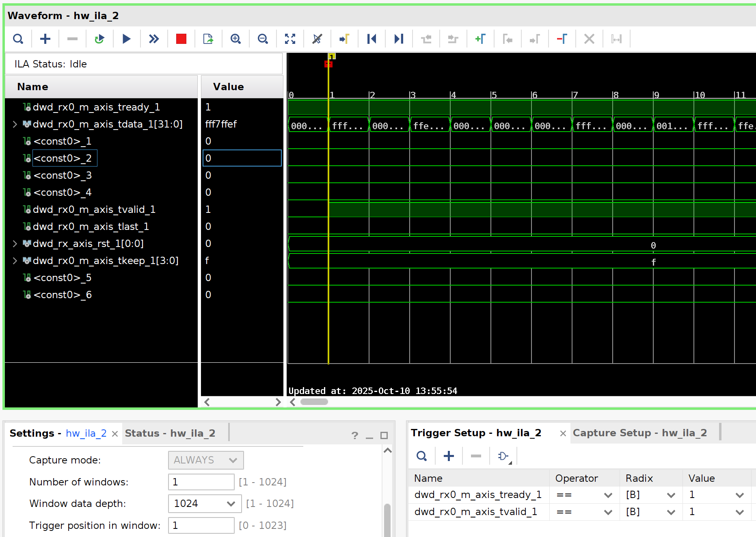Click the Run Trigger Immediate icon
Viewport: 756px width, 537px height.
tap(153, 39)
